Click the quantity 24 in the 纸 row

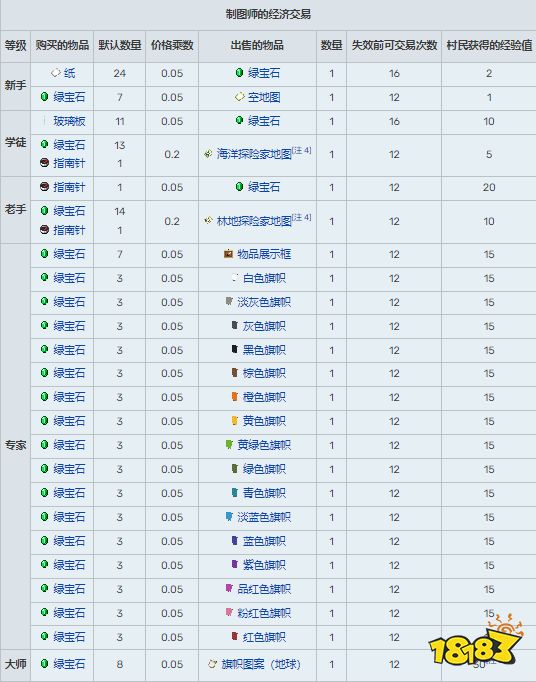click(x=120, y=74)
